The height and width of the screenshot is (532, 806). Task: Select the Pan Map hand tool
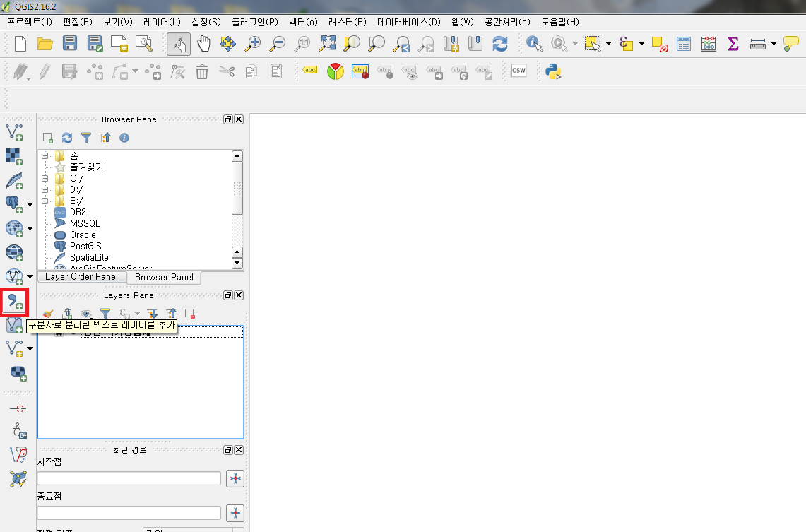(204, 44)
